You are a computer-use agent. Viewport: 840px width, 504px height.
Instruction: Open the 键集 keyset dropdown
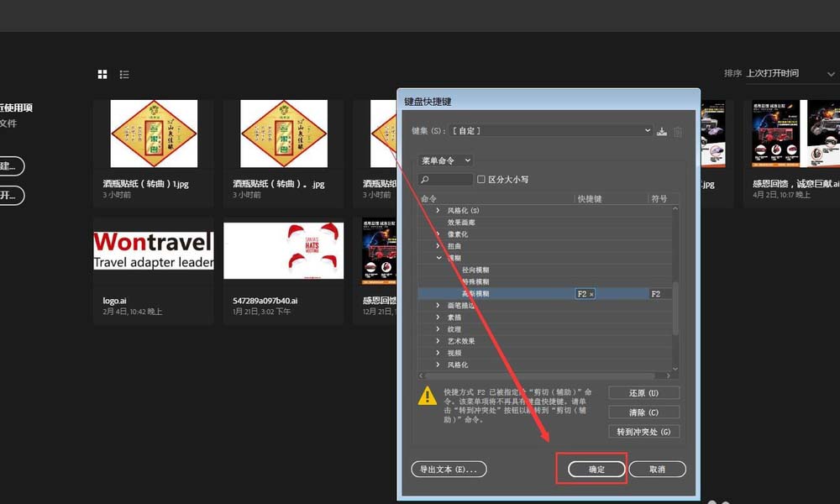pos(550,132)
